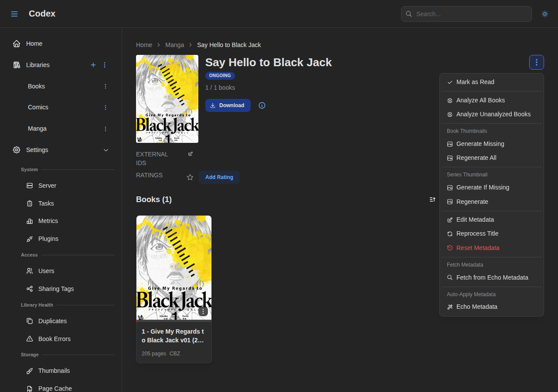
Task: Toggle the light/dark theme sun icon
Action: [x=544, y=14]
